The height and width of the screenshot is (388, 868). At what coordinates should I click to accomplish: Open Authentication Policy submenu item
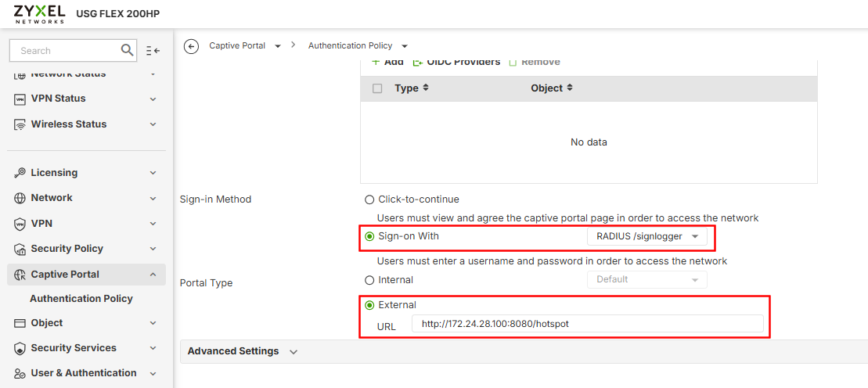point(81,299)
